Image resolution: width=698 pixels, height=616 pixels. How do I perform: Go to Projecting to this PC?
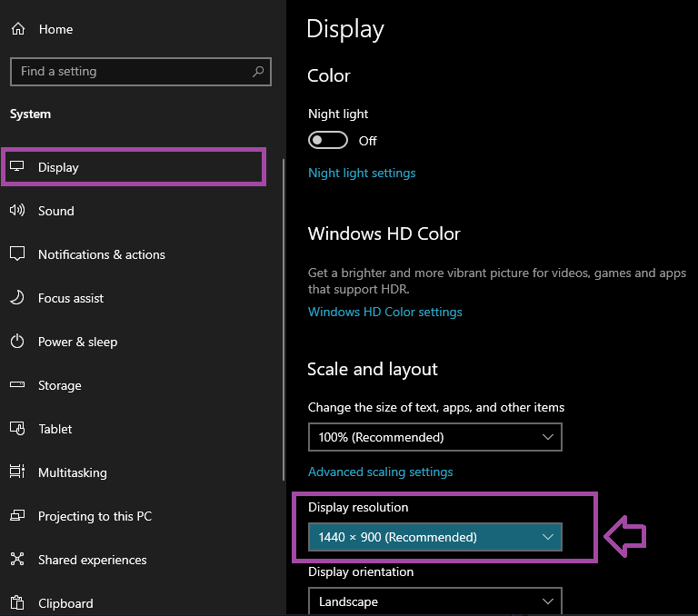(95, 516)
